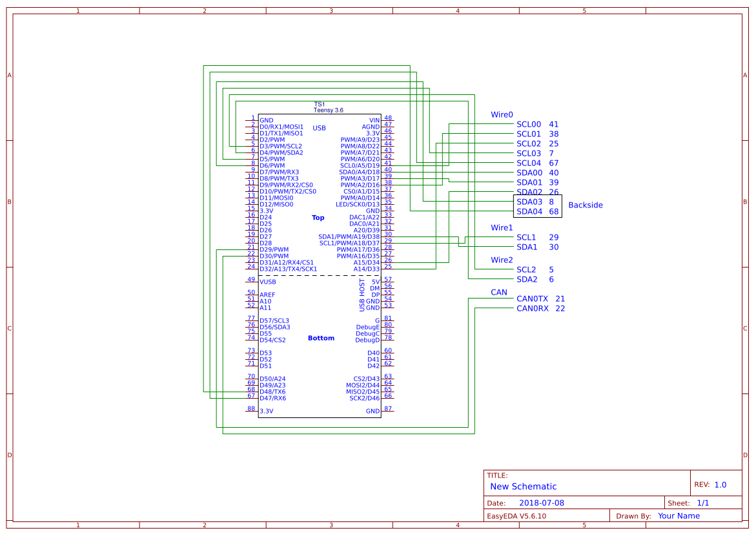The image size is (756, 535).
Task: Select the TS1 component designator label
Action: (x=319, y=104)
